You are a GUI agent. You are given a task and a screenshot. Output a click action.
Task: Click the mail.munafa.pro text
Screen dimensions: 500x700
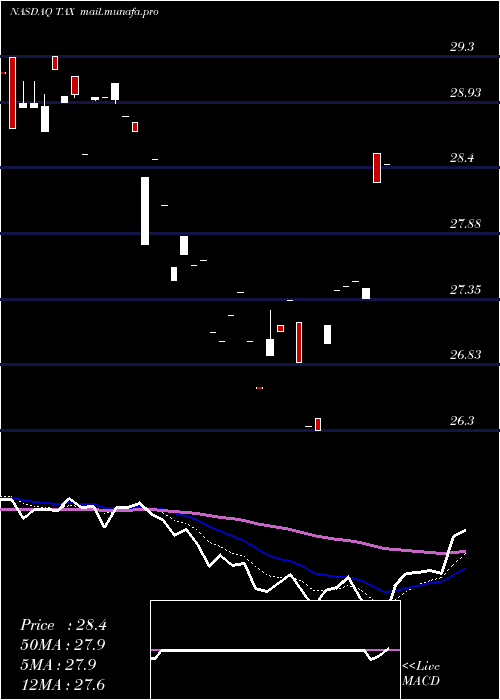click(x=120, y=12)
